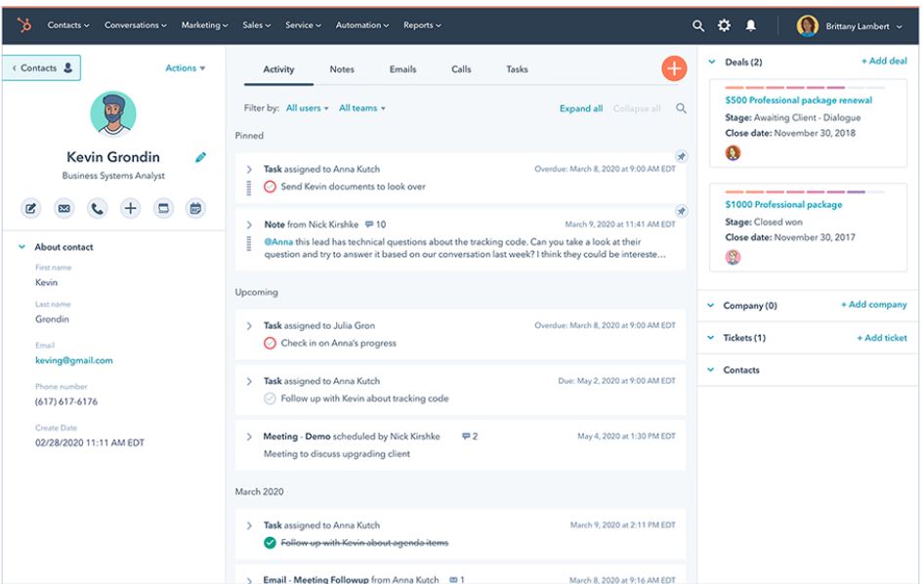Screen dimensions: 924x584
Task: Unpin the Anna Kutch pinned task
Action: pyautogui.click(x=681, y=156)
